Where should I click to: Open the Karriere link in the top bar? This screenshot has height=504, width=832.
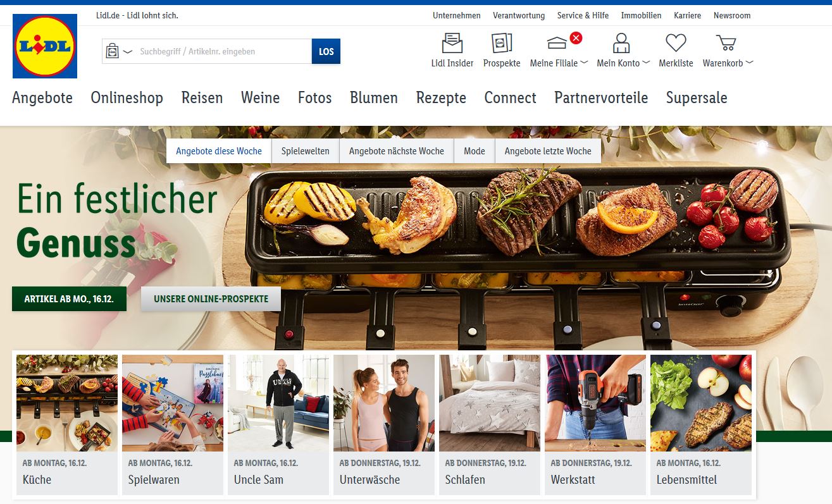(x=688, y=15)
